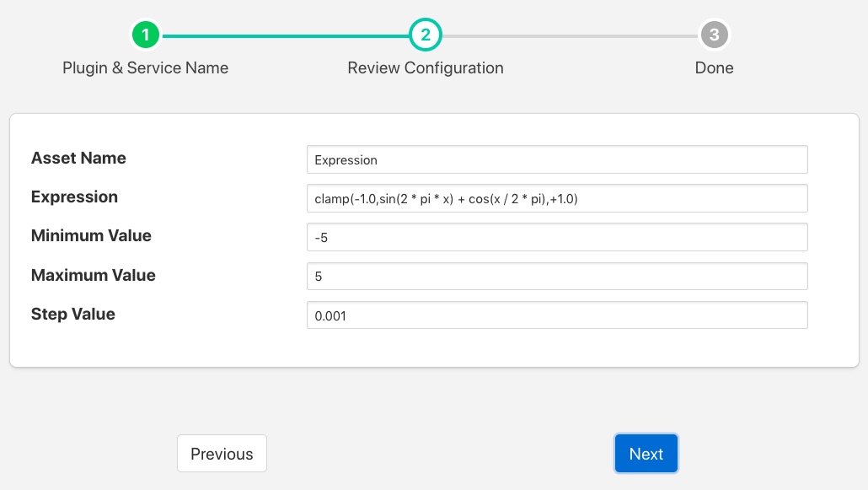Click the Expression field label
868x490 pixels.
point(74,197)
